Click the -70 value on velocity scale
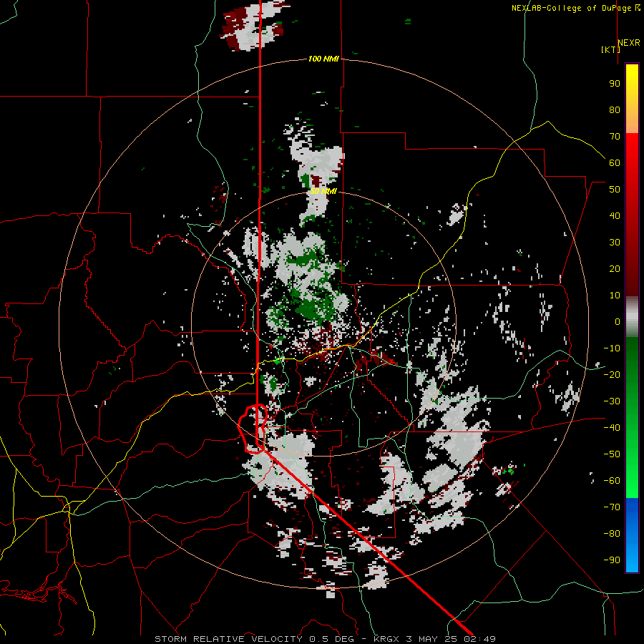 pyautogui.click(x=612, y=507)
